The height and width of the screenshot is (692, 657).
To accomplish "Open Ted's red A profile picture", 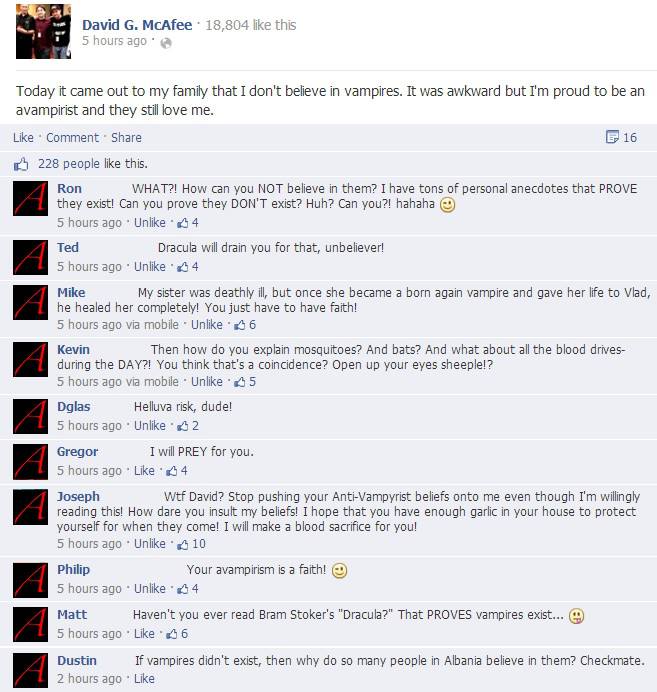I will [30, 257].
